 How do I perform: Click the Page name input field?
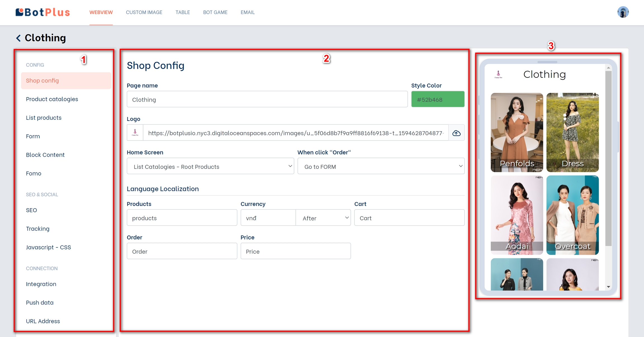click(267, 99)
